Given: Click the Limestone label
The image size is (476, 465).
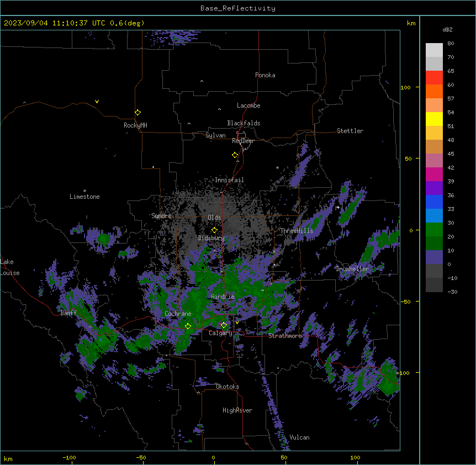Looking at the screenshot, I should coord(84,197).
